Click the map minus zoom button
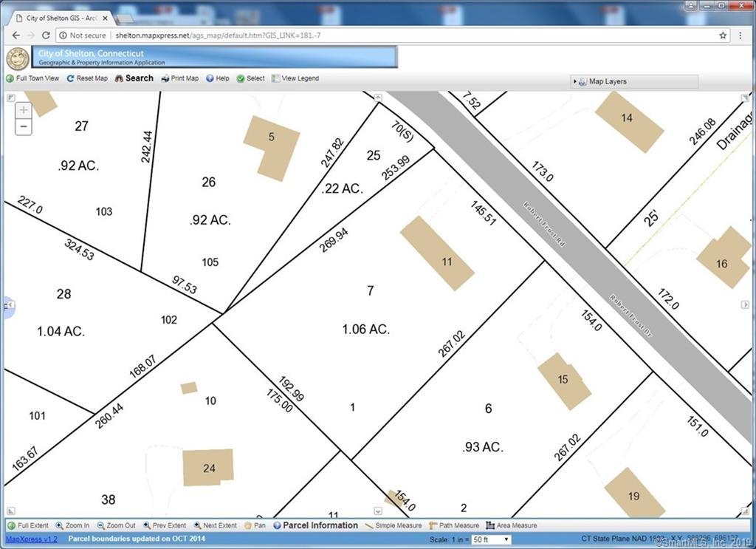 [x=23, y=127]
